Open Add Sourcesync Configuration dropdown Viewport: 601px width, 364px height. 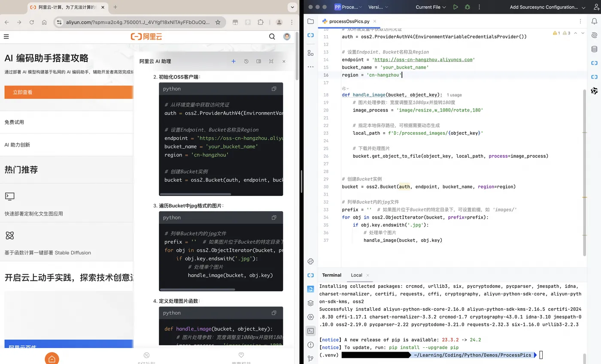click(547, 7)
